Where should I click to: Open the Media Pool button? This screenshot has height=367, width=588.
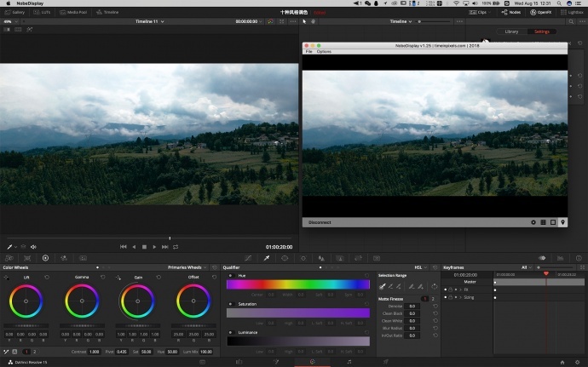tap(73, 12)
